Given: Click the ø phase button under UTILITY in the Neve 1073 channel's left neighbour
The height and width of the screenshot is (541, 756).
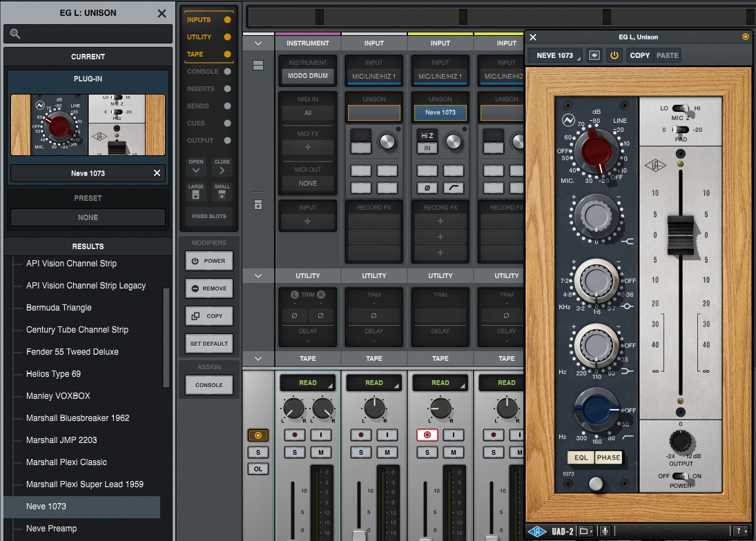Looking at the screenshot, I should (x=374, y=315).
